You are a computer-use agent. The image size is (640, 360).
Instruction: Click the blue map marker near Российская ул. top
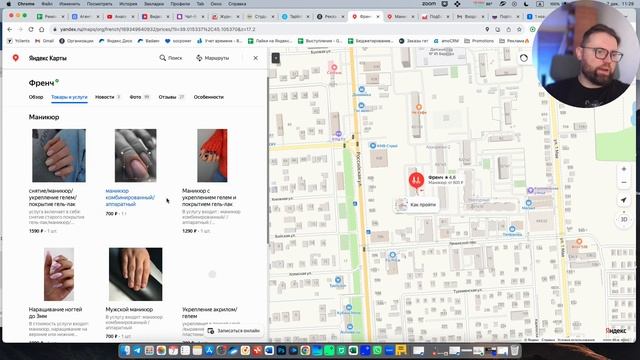click(x=361, y=89)
